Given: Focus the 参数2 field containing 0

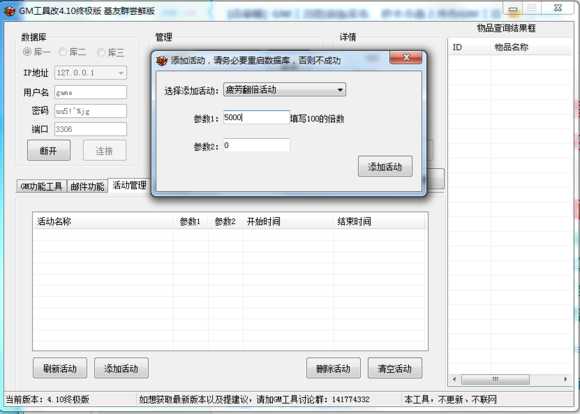Looking at the screenshot, I should pyautogui.click(x=256, y=145).
